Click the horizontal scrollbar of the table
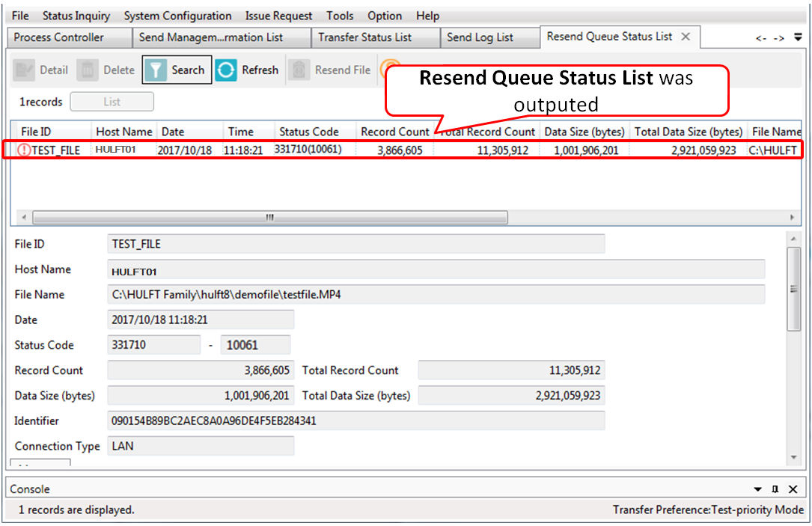The height and width of the screenshot is (526, 812). tap(269, 218)
